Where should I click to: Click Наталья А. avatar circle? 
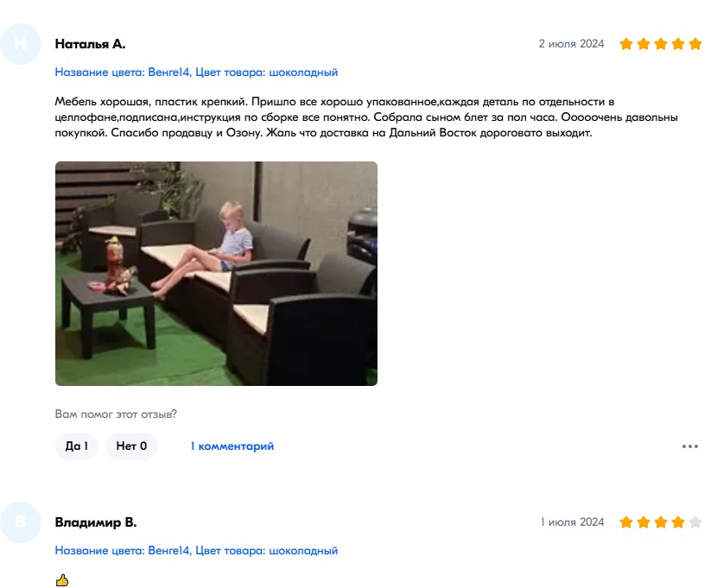[21, 44]
